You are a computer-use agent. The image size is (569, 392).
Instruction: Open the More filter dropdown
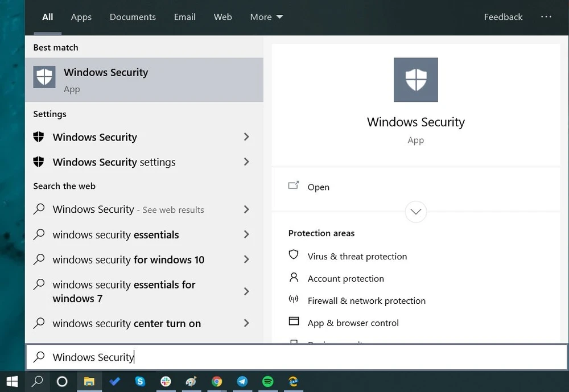point(266,17)
